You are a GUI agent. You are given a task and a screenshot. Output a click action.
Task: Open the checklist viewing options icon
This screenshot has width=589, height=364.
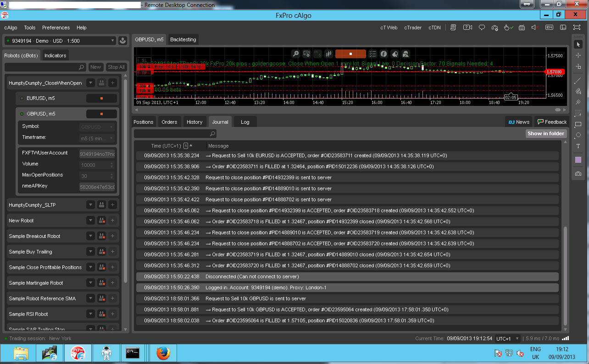(x=372, y=54)
